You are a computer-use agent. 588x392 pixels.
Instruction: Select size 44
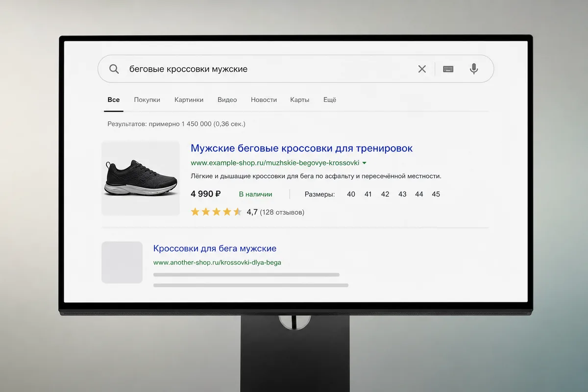click(419, 194)
